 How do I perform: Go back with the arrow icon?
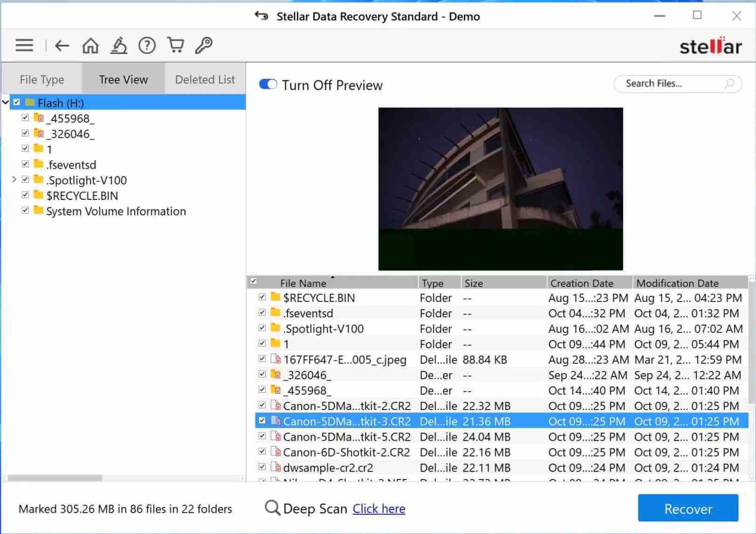[x=62, y=45]
